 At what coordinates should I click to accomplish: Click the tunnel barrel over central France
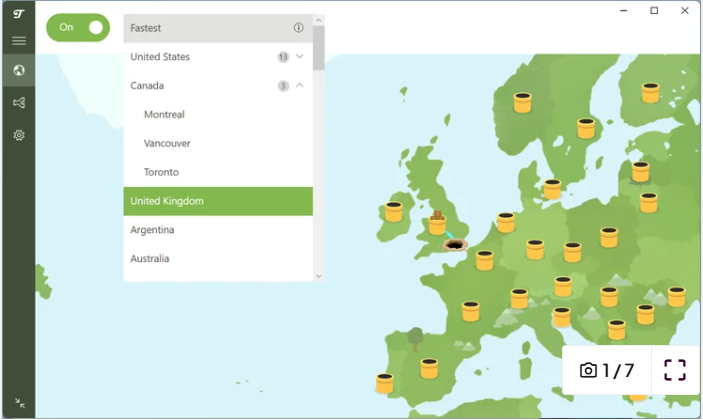[x=471, y=311]
